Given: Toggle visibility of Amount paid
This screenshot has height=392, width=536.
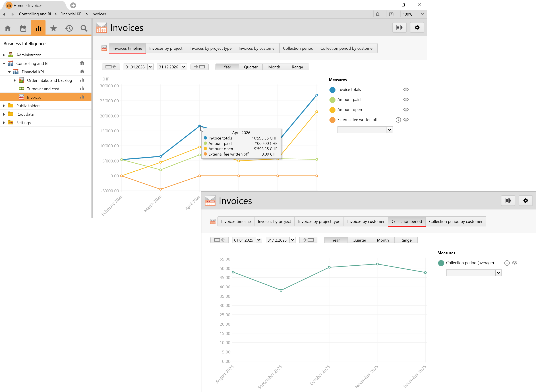Looking at the screenshot, I should (406, 100).
